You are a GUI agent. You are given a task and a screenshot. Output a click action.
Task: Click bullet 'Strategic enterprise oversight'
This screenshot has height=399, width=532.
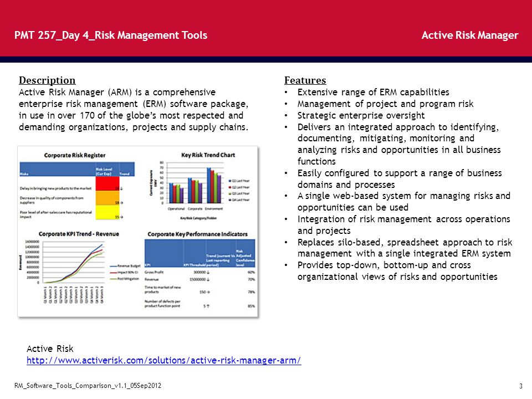[x=361, y=115]
